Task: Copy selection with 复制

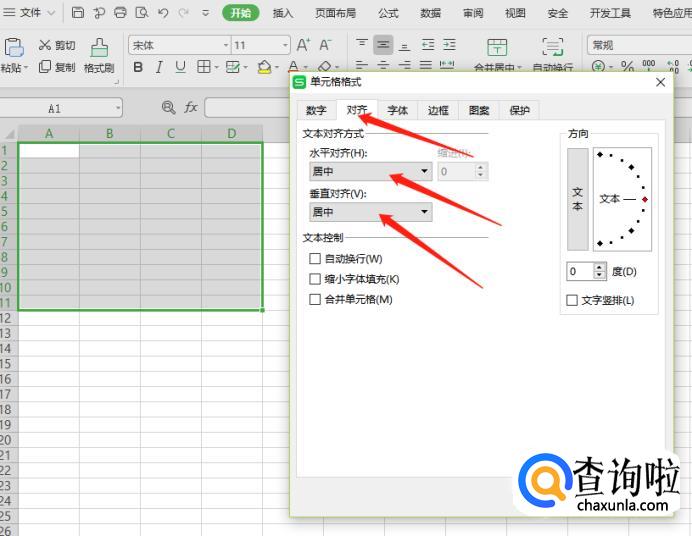Action: pos(57,67)
